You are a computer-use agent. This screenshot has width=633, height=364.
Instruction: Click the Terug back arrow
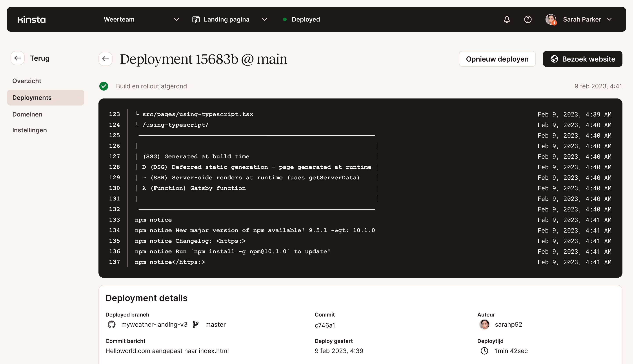click(x=18, y=58)
